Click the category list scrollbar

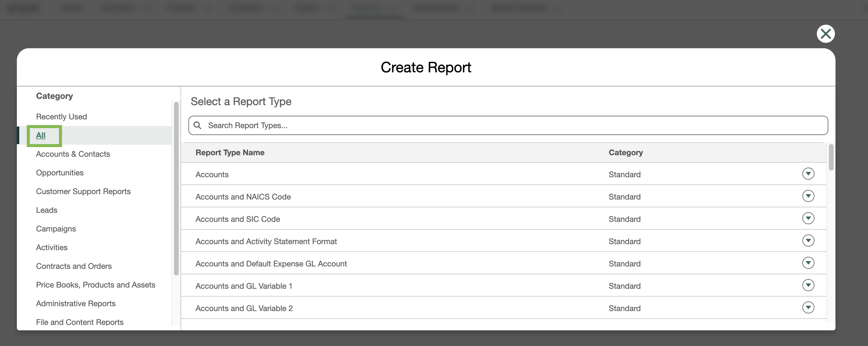176,189
